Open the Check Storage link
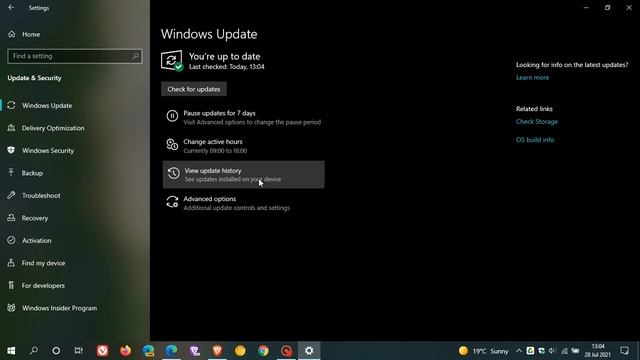The image size is (640, 360). click(537, 122)
